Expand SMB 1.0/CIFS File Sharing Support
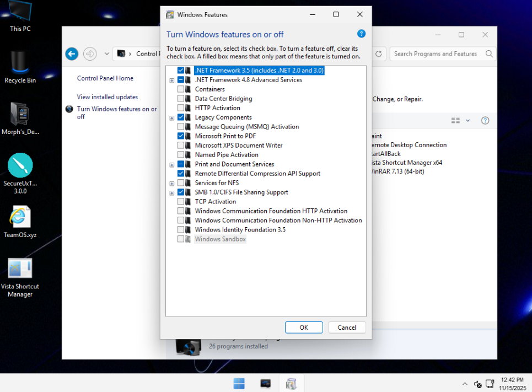Screen dimensions: 532x392 click(x=172, y=193)
